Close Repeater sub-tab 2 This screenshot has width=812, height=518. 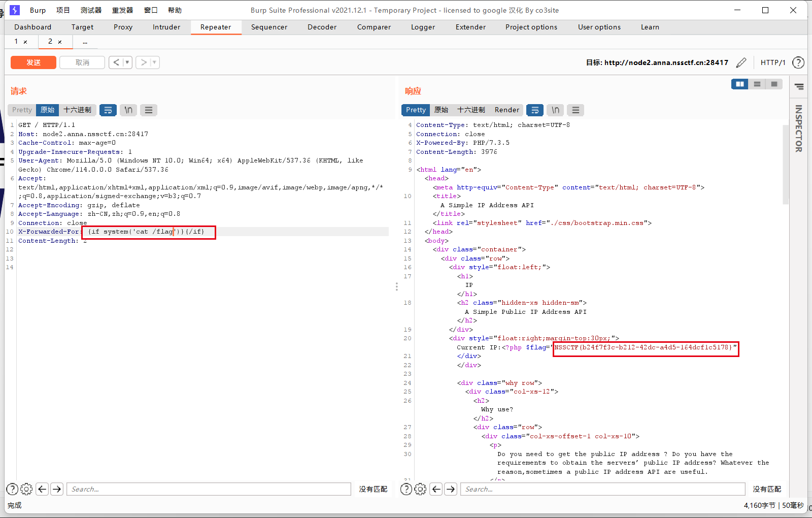point(60,42)
